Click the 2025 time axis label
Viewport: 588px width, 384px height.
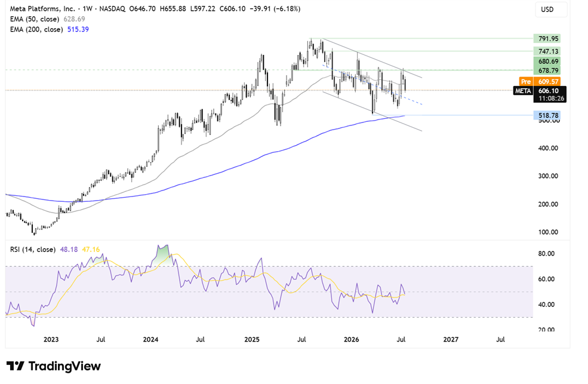click(252, 339)
